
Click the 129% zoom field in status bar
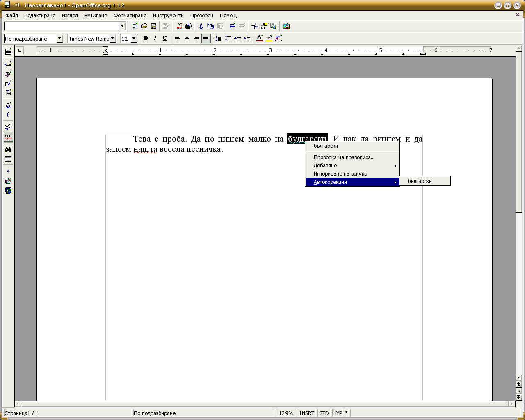pos(286,413)
